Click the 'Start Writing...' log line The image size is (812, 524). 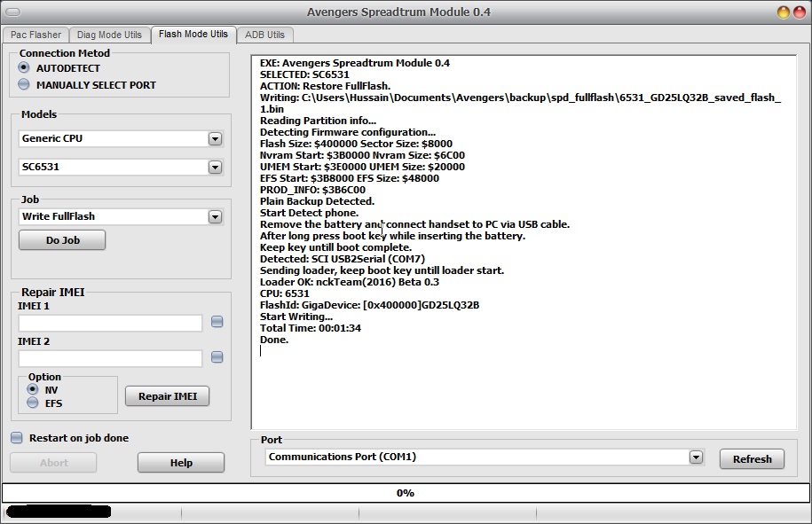(x=296, y=317)
